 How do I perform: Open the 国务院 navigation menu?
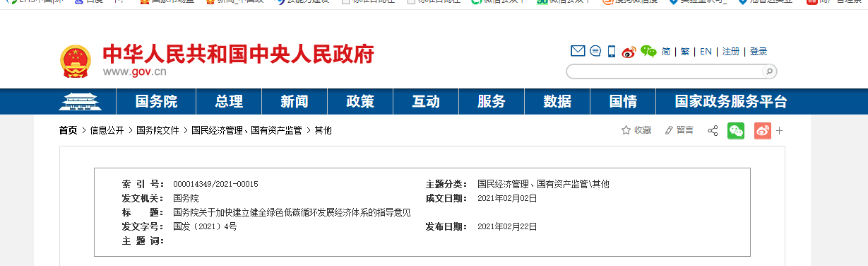pos(157,102)
